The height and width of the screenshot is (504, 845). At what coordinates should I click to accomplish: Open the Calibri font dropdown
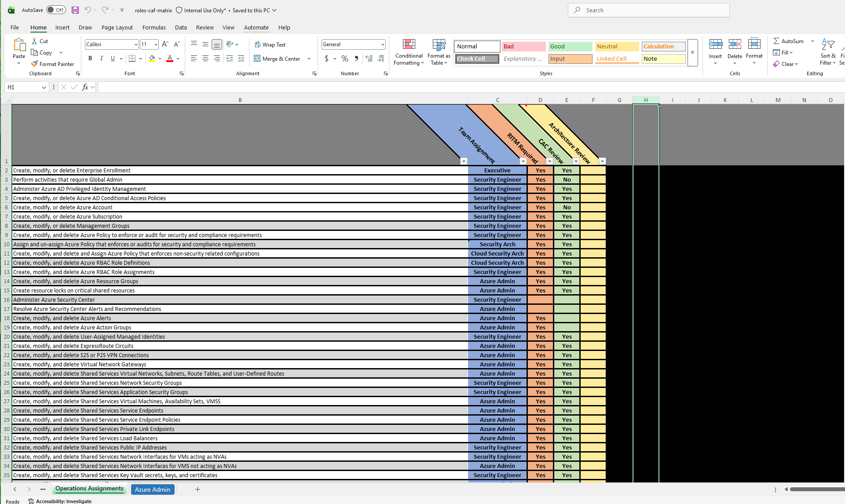(136, 44)
